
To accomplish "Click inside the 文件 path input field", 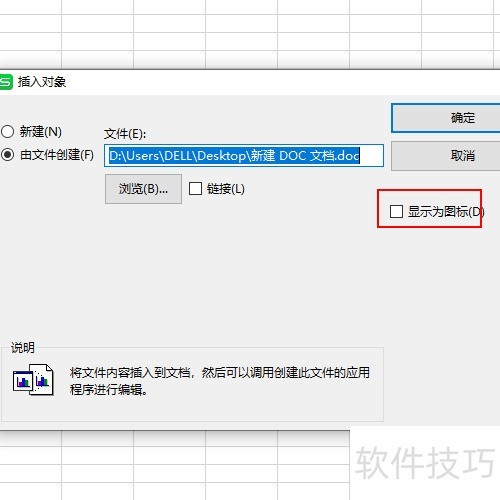I will [244, 156].
